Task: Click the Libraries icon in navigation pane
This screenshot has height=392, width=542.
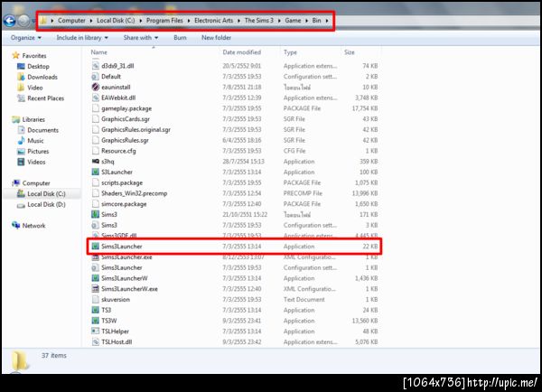Action: (15, 119)
